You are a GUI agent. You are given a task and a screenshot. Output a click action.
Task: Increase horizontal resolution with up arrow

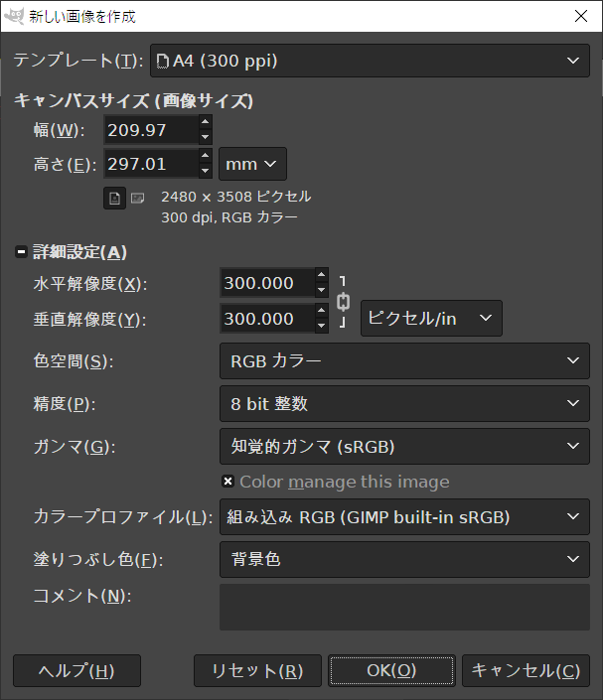tap(321, 275)
